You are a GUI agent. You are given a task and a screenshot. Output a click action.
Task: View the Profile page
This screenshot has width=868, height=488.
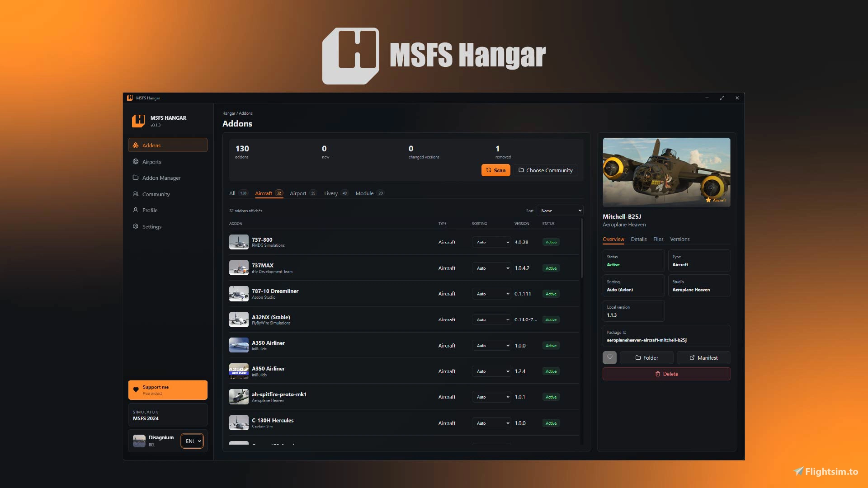click(x=168, y=210)
